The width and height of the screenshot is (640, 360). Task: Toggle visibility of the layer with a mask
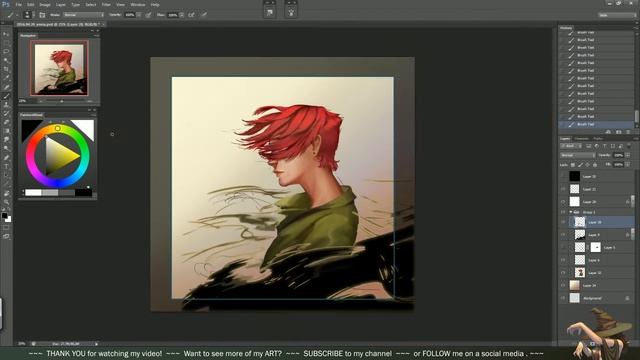pyautogui.click(x=563, y=247)
